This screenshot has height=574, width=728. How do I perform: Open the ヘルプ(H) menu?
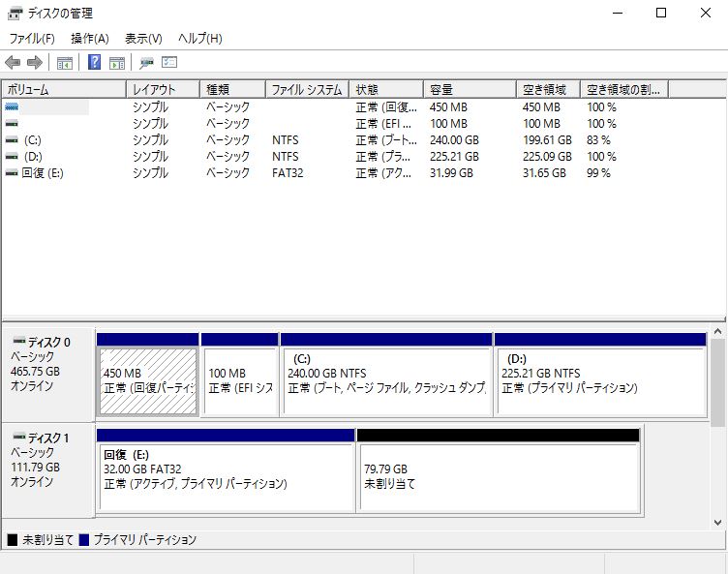pos(200,38)
